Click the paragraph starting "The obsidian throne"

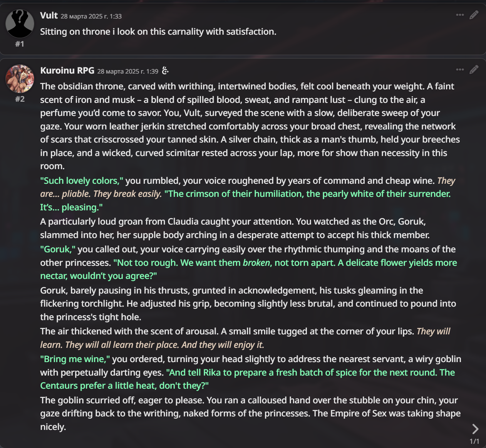tap(250, 126)
